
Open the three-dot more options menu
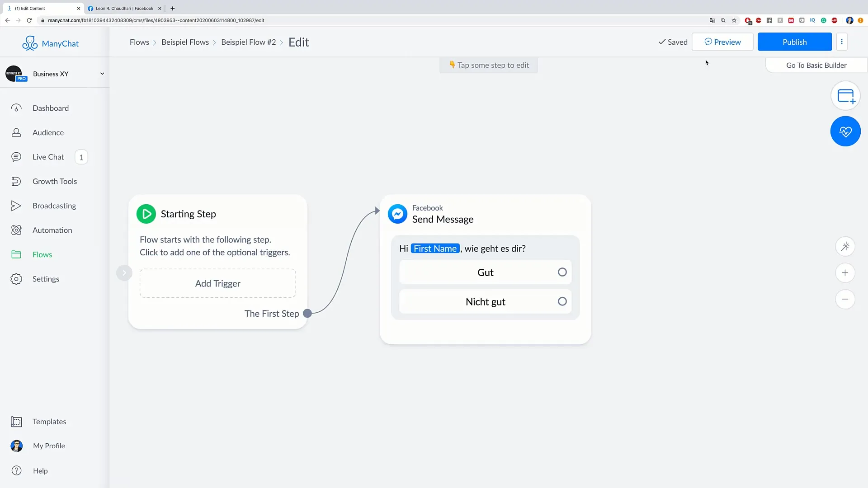coord(842,41)
